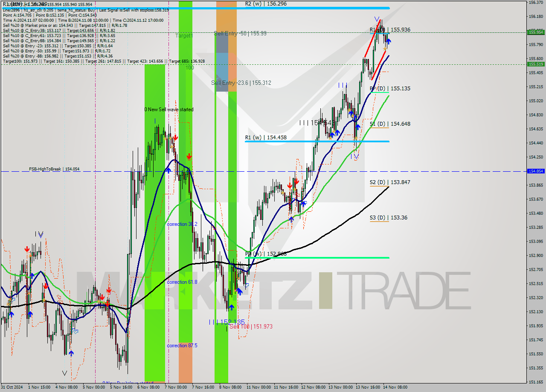This screenshot has width=546, height=392.
Task: Click the FSB-HighToBreak | 154.054 label
Action: click(54, 169)
